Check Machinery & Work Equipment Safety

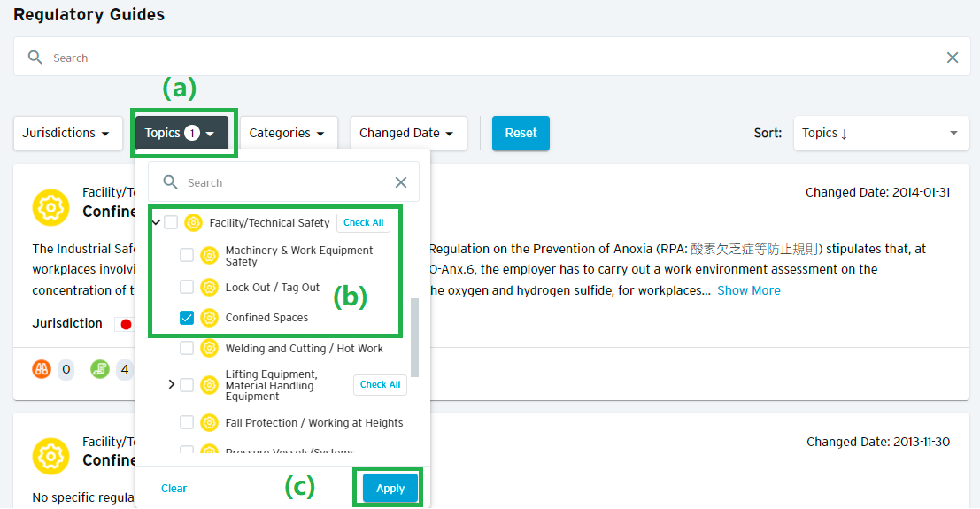(186, 255)
